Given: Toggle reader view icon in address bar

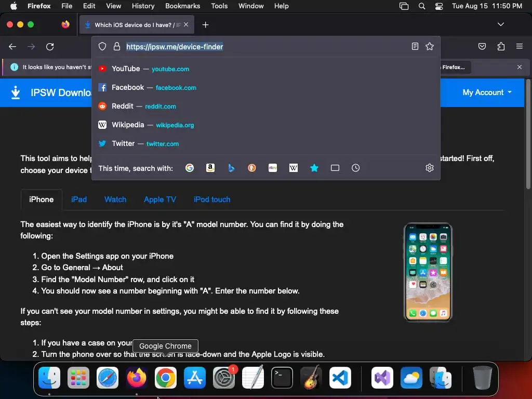Looking at the screenshot, I should pyautogui.click(x=415, y=46).
